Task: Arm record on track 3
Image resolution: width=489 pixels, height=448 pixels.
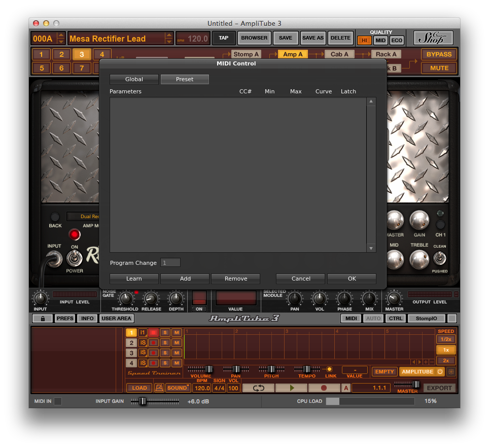Action: pos(153,353)
